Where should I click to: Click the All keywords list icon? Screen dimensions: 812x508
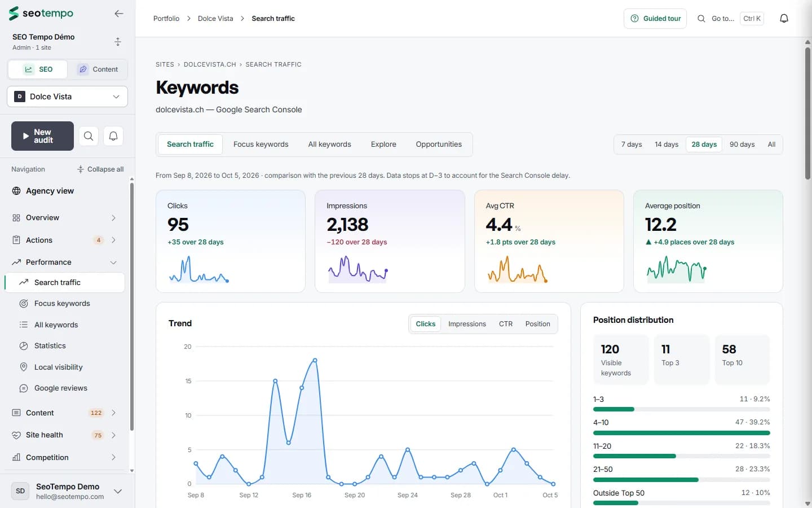point(24,325)
